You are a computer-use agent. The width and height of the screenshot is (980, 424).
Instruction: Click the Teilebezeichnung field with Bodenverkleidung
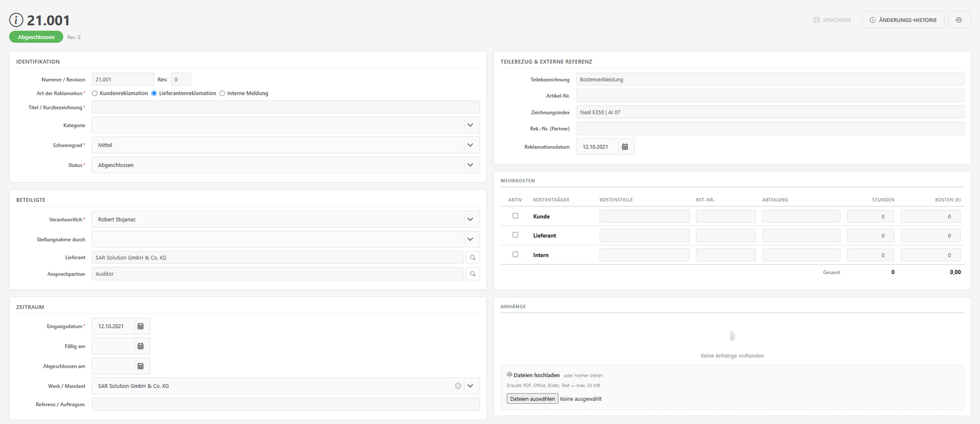click(770, 80)
